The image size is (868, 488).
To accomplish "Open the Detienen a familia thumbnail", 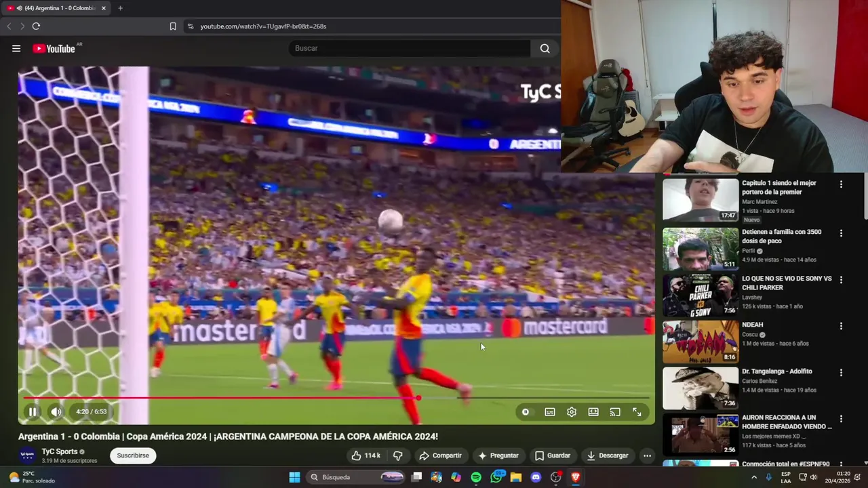I will (701, 249).
